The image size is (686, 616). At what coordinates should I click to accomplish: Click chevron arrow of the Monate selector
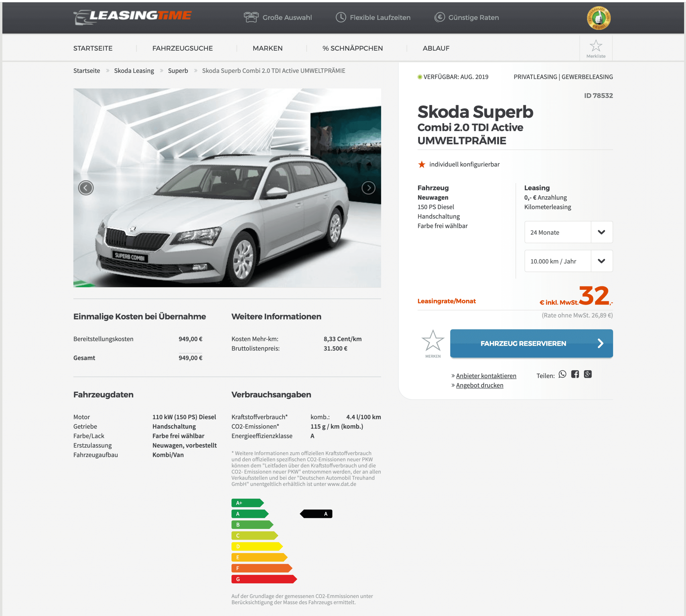click(x=602, y=232)
